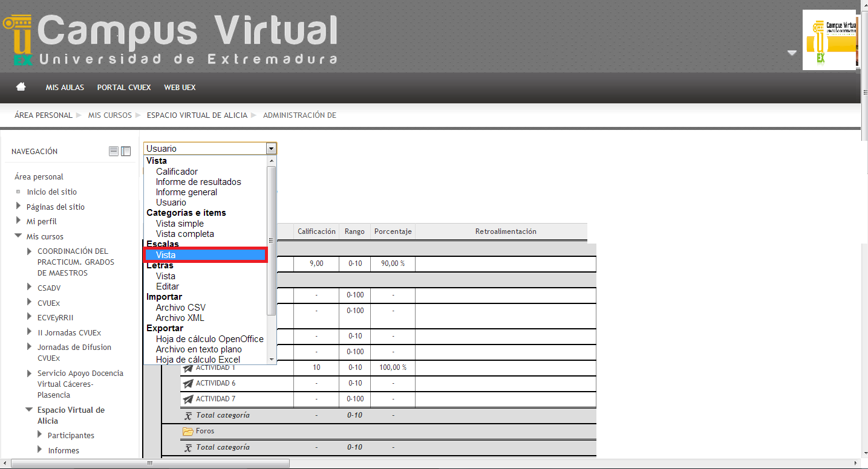
Task: Choose Archivo CSV under Importar
Action: 180,308
